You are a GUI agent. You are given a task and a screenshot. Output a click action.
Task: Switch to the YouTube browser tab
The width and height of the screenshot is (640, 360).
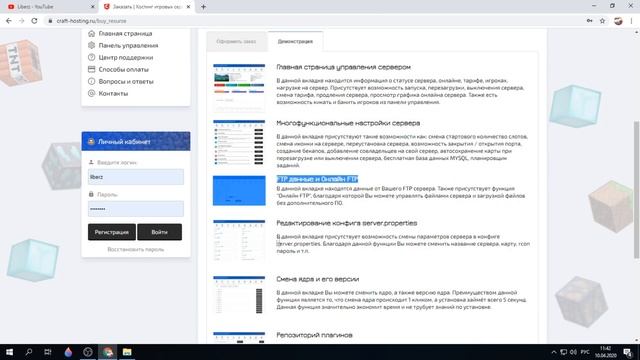tap(49, 7)
